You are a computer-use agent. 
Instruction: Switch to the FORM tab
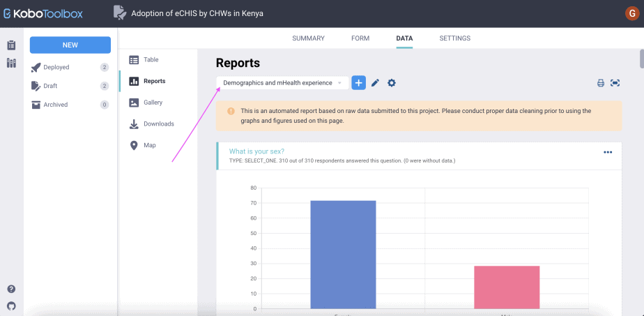tap(360, 38)
